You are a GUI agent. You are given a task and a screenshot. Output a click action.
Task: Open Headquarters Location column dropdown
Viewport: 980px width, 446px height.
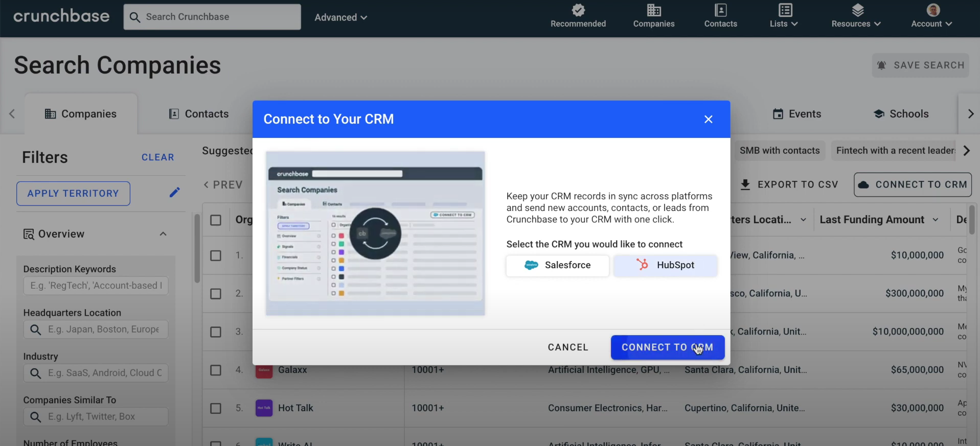[803, 220]
